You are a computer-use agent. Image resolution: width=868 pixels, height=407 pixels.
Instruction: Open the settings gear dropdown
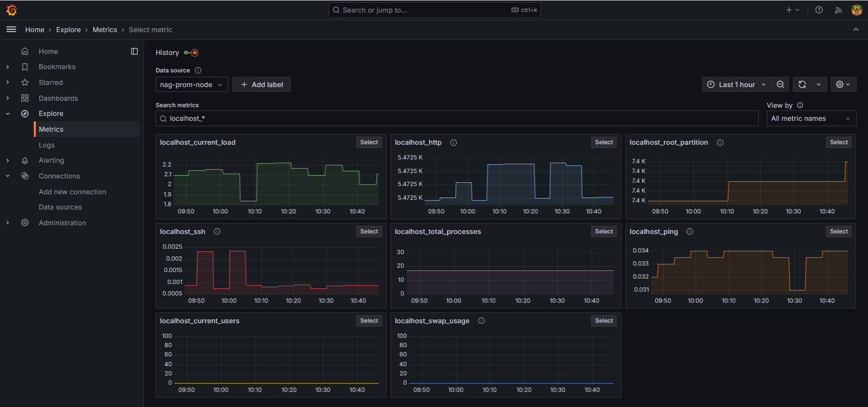(x=843, y=84)
